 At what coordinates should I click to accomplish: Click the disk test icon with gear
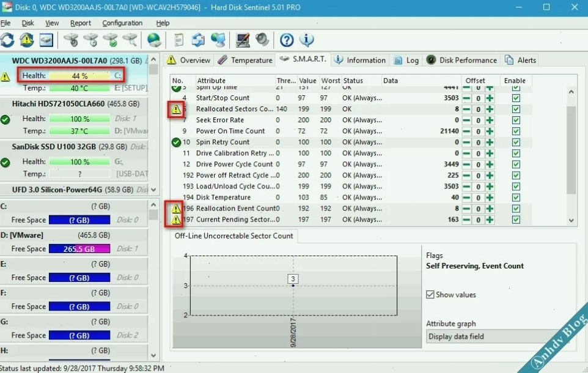(72, 40)
